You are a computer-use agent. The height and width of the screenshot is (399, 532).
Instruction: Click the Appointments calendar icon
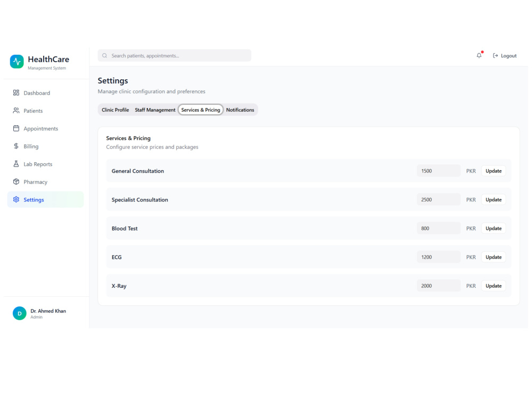click(x=16, y=128)
